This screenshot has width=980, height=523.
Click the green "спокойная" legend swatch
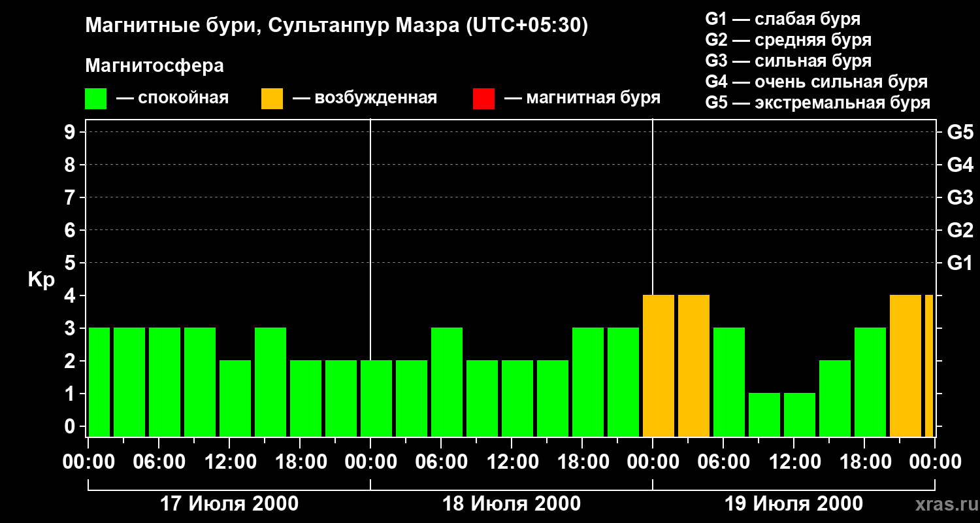(x=96, y=99)
